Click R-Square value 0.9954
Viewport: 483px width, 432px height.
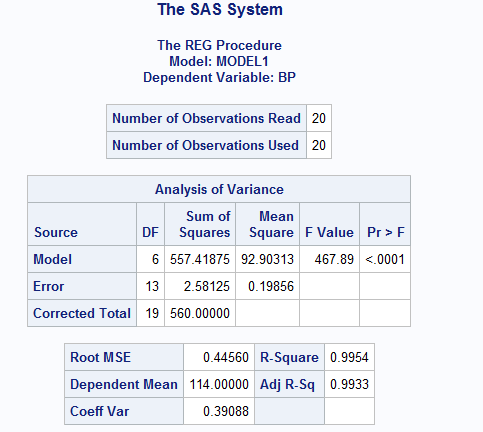[349, 357]
